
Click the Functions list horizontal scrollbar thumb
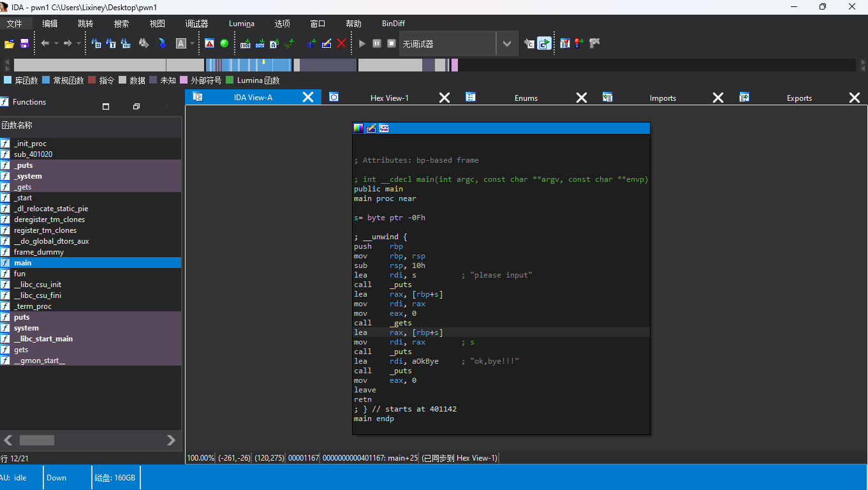pyautogui.click(x=37, y=440)
